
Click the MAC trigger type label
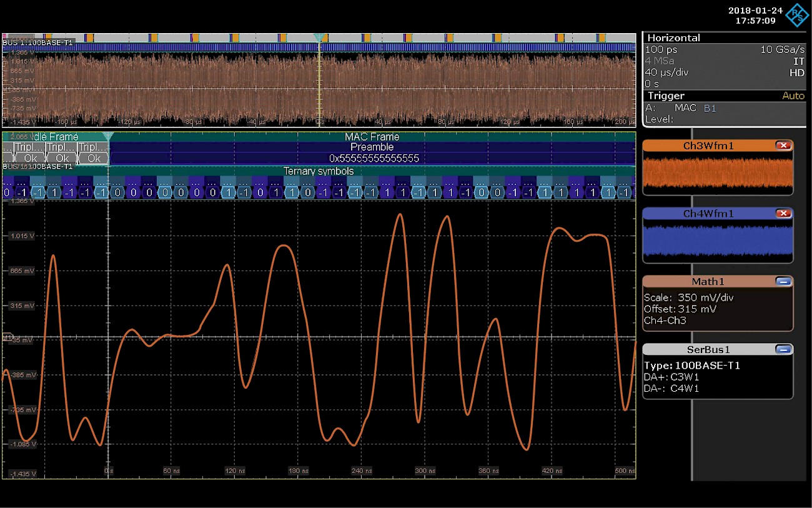pyautogui.click(x=685, y=108)
